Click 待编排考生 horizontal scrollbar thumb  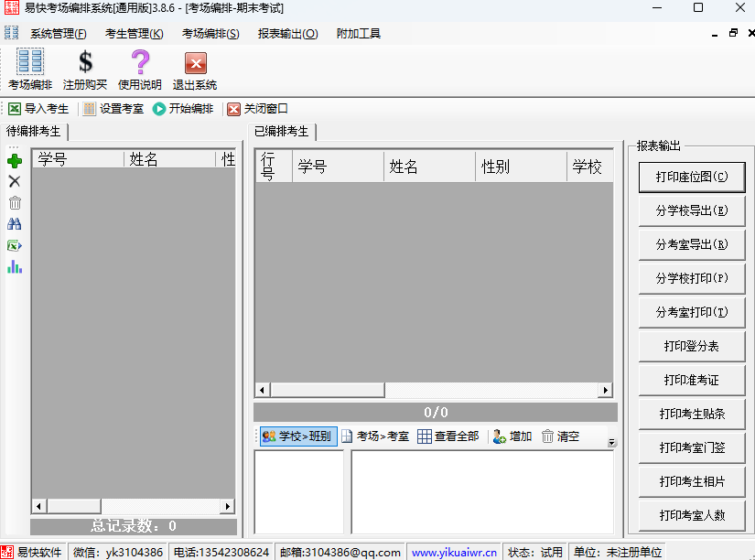(x=74, y=506)
